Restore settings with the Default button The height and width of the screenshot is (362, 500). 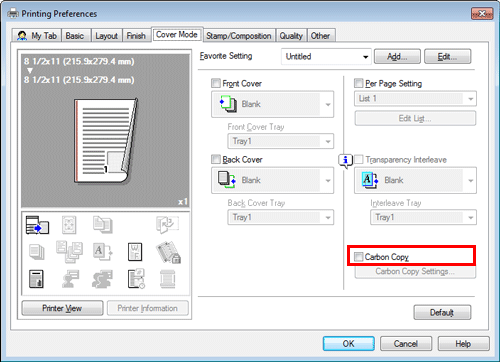coord(442,313)
